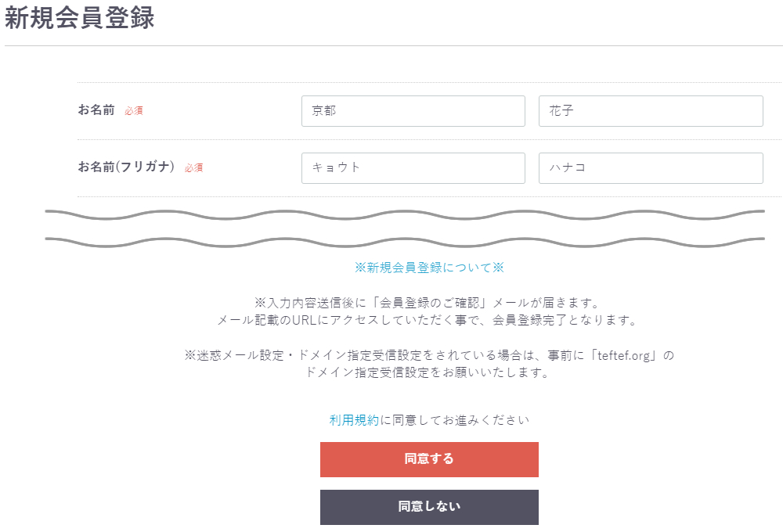
Task: Click the 新規会員登録 page title
Action: point(80,20)
